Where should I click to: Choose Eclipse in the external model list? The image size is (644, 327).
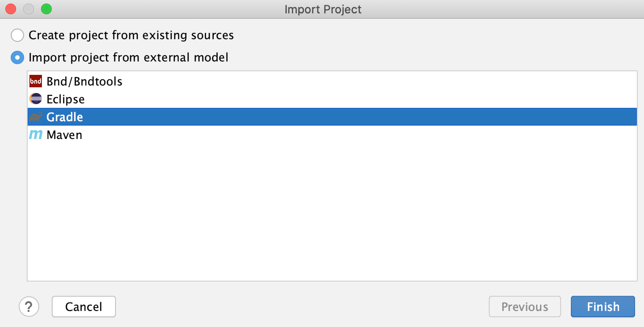click(332, 99)
